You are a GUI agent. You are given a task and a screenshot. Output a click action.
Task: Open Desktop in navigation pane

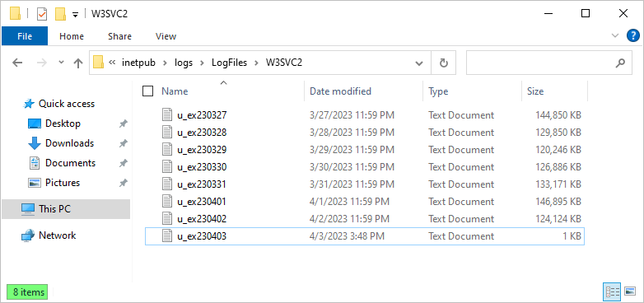point(63,124)
